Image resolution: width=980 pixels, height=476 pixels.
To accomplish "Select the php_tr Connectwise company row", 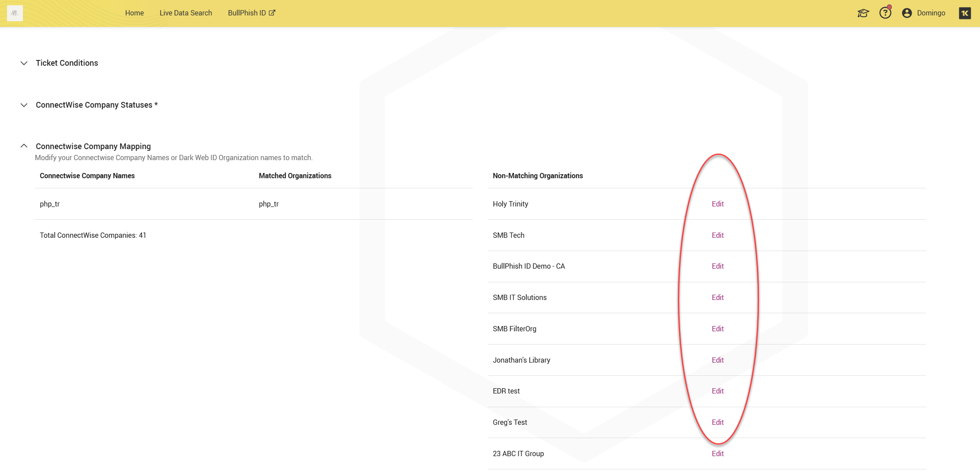I will pyautogui.click(x=50, y=204).
